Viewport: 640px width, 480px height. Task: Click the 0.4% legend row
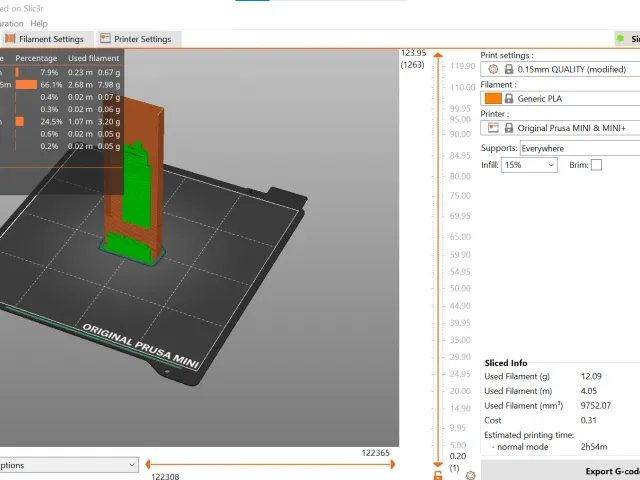60,97
